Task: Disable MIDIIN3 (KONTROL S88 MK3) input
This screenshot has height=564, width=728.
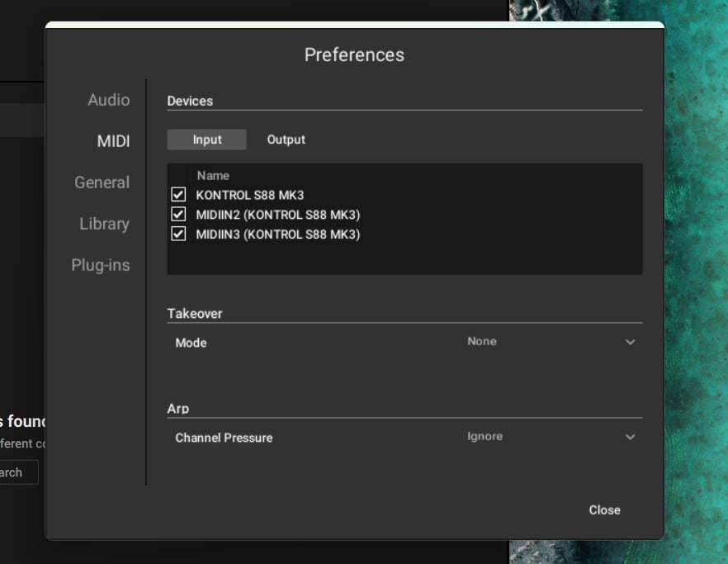Action: (178, 234)
